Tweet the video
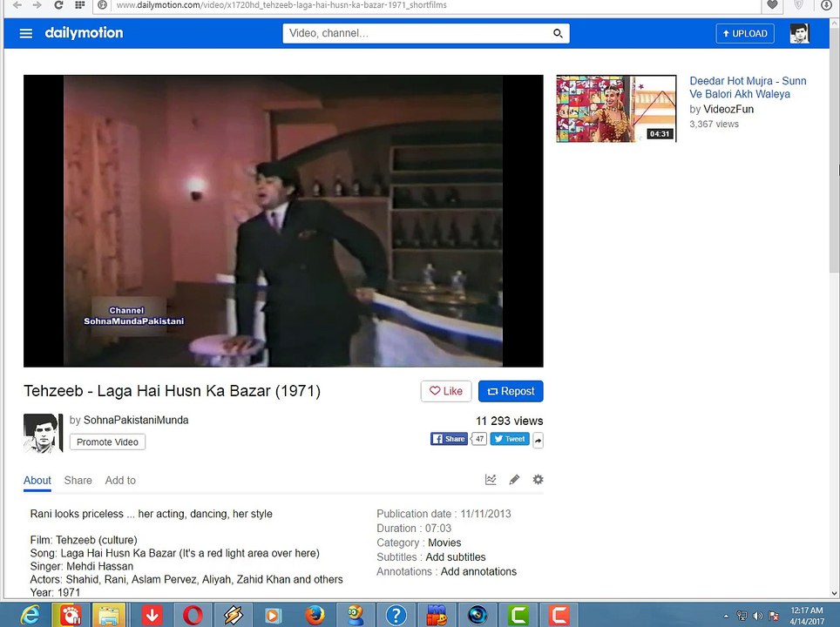This screenshot has height=627, width=840. pos(510,439)
